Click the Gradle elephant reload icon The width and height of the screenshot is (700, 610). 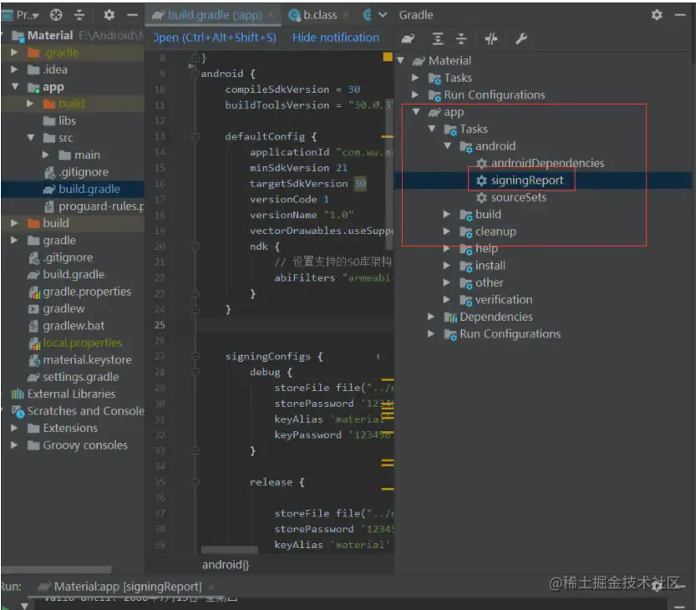[x=408, y=39]
